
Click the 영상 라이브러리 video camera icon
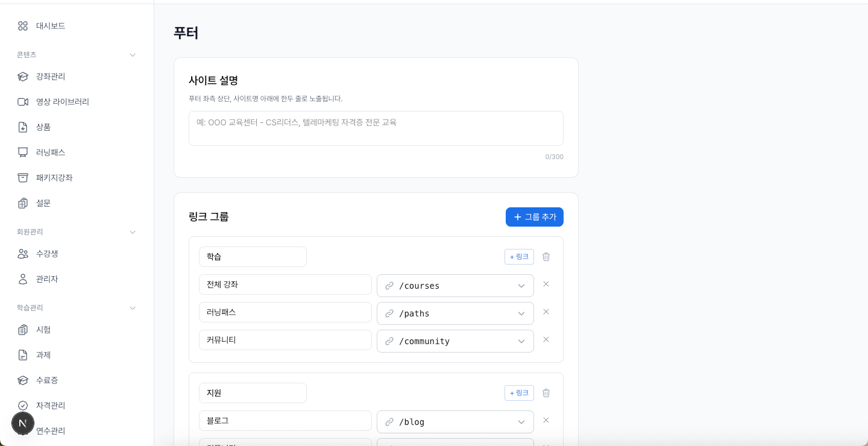pyautogui.click(x=23, y=102)
